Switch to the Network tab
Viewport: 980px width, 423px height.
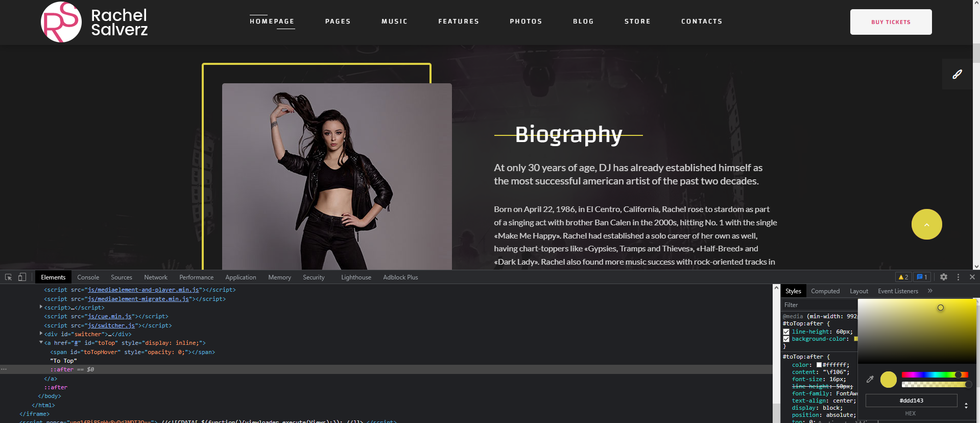(x=156, y=277)
